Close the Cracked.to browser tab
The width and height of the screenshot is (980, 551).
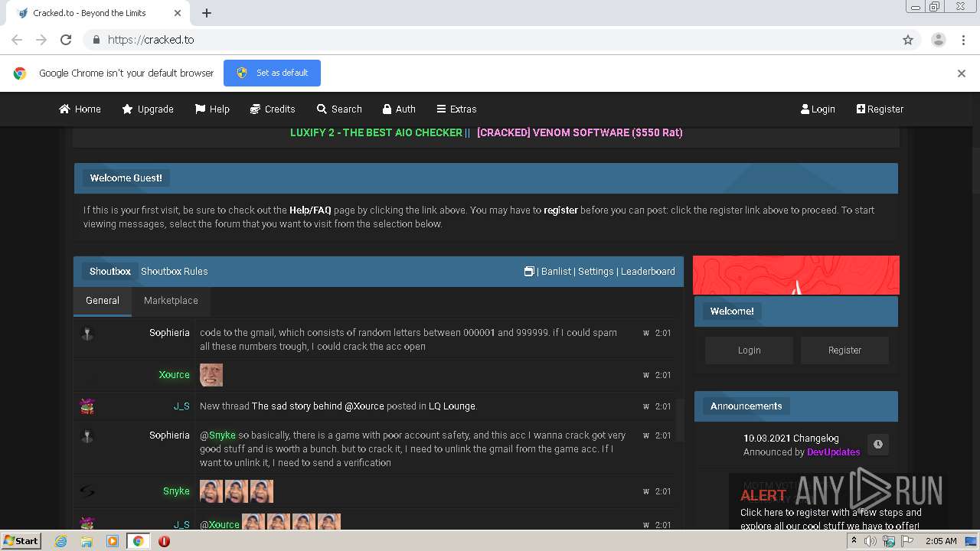178,13
